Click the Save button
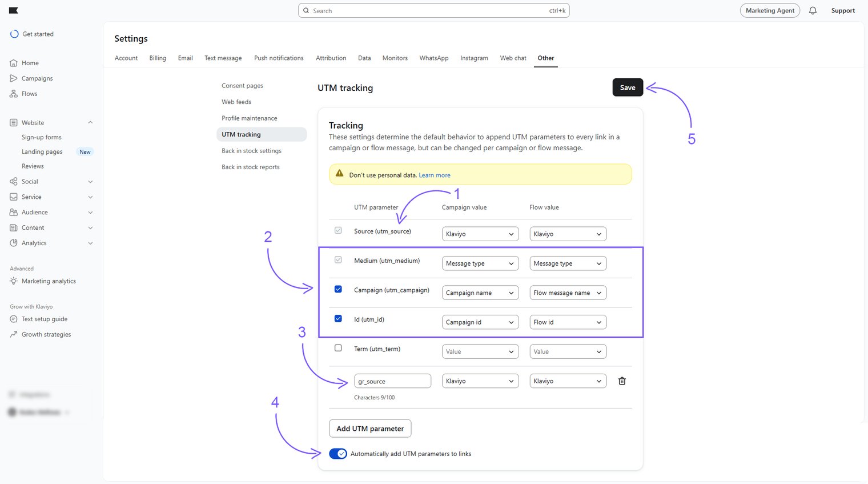The height and width of the screenshot is (484, 868). [x=627, y=87]
